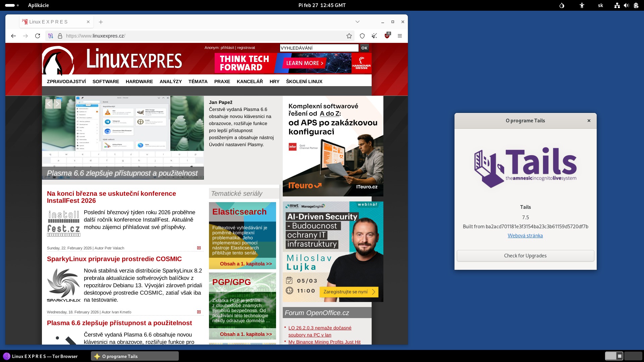
Task: Open the Aplikácie applications menu
Action: [38, 5]
